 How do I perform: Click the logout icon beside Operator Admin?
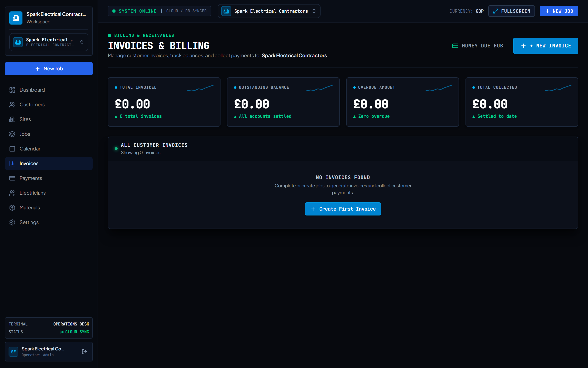click(84, 351)
